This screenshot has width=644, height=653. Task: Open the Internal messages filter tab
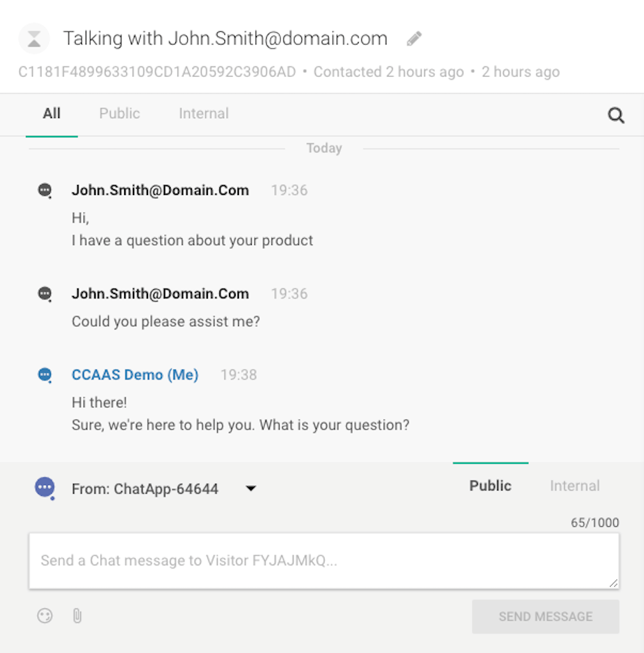(204, 113)
